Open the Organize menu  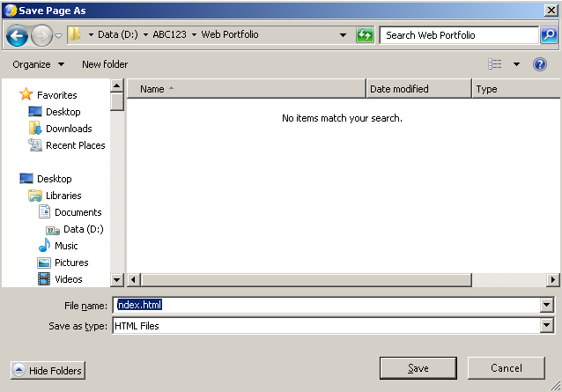point(38,64)
